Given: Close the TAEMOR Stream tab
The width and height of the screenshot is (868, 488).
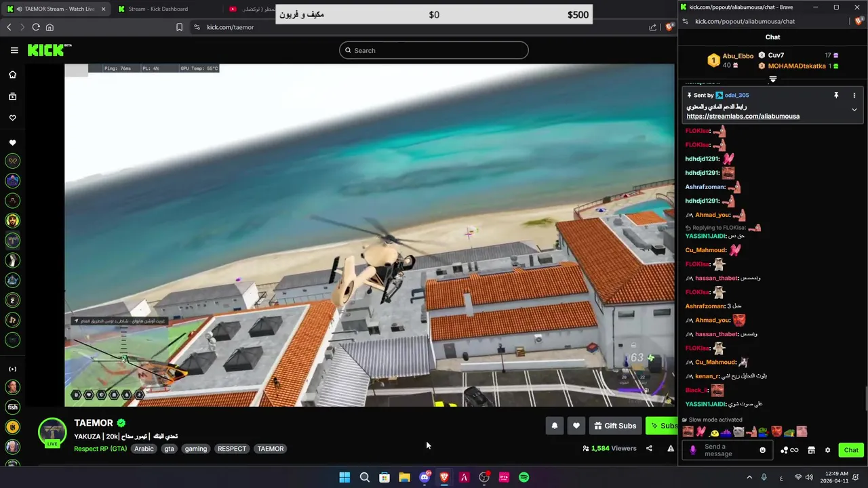Looking at the screenshot, I should (x=103, y=9).
